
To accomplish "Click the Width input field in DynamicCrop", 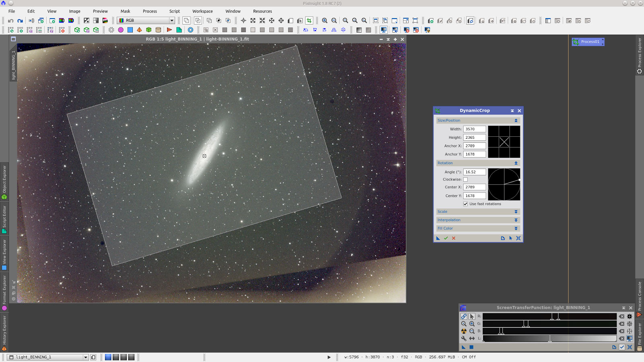I will [474, 129].
